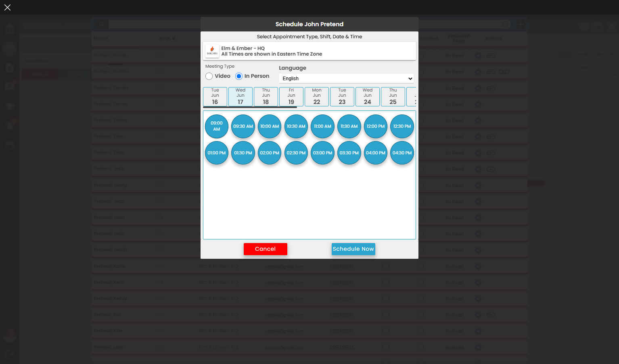
Task: Choose the Mon Jun 22 date tab
Action: click(x=317, y=97)
